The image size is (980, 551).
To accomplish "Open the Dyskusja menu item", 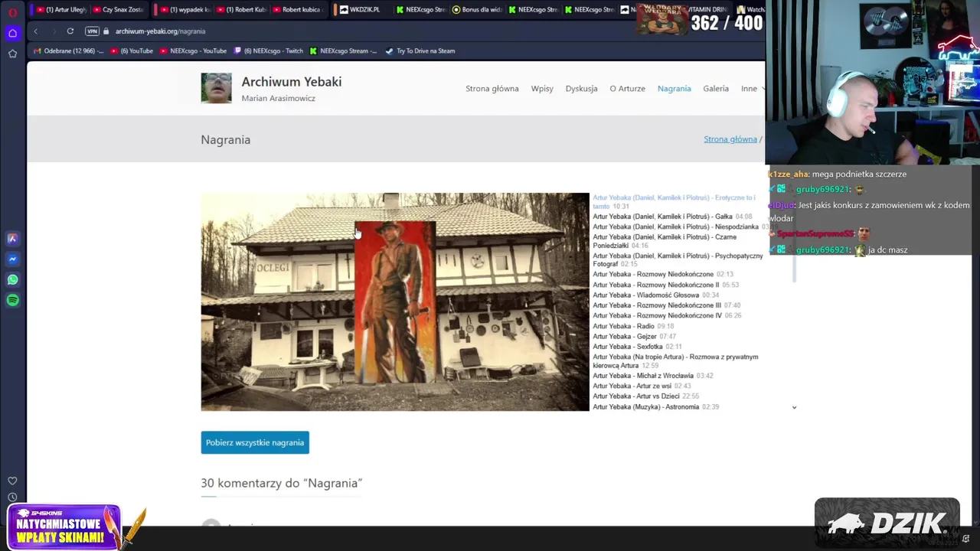I will click(581, 89).
